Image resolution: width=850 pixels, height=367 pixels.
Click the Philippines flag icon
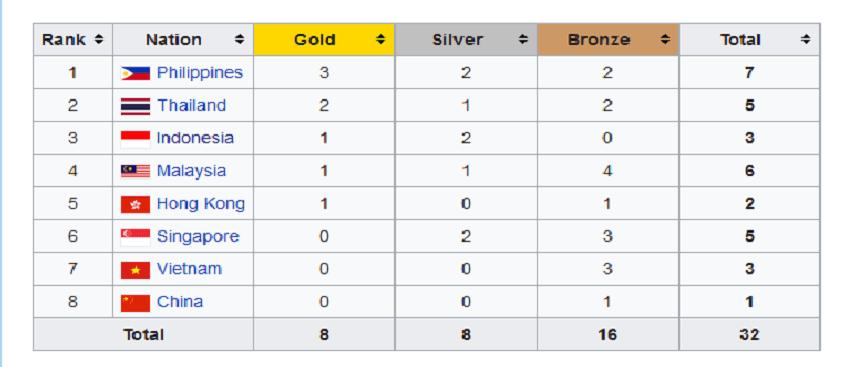[135, 73]
